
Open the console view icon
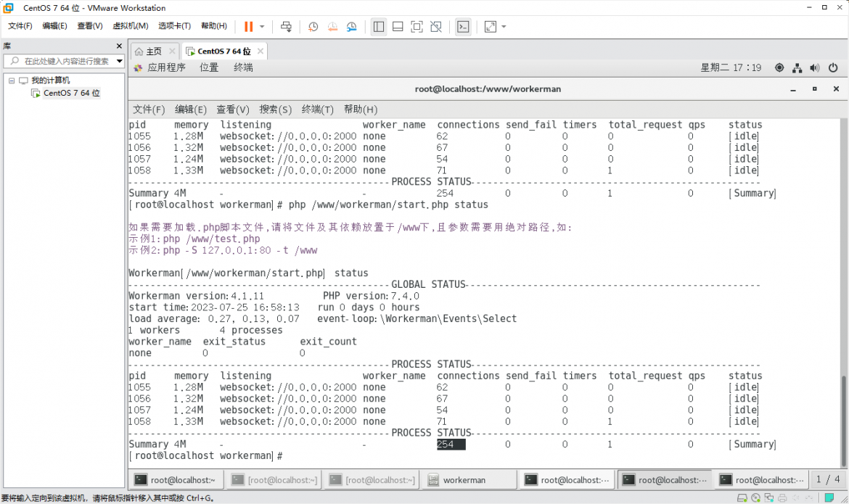pos(463,27)
